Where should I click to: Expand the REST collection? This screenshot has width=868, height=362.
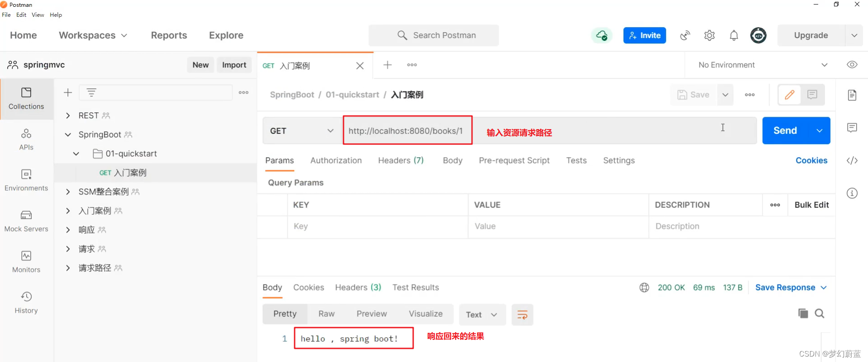click(x=68, y=116)
